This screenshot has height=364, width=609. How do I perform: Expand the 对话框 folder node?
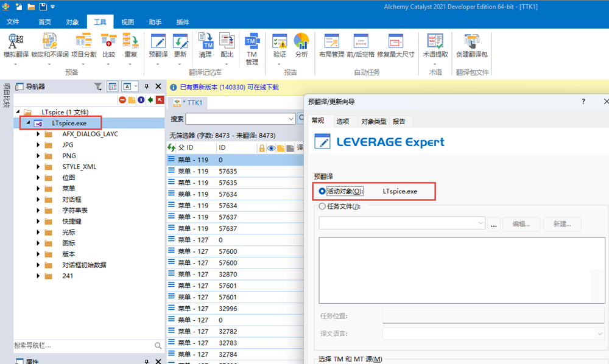coord(38,200)
